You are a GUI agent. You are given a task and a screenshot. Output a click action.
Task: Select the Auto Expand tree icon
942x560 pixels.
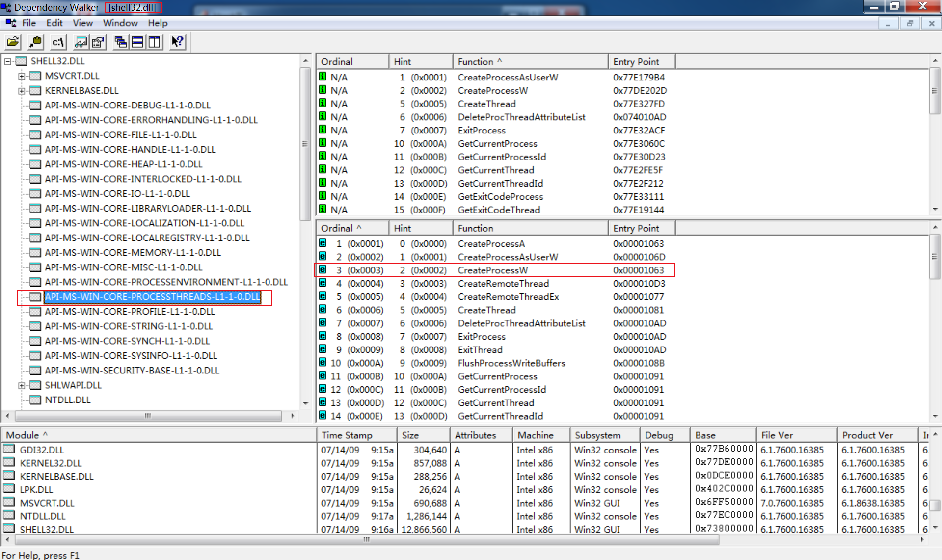[120, 42]
